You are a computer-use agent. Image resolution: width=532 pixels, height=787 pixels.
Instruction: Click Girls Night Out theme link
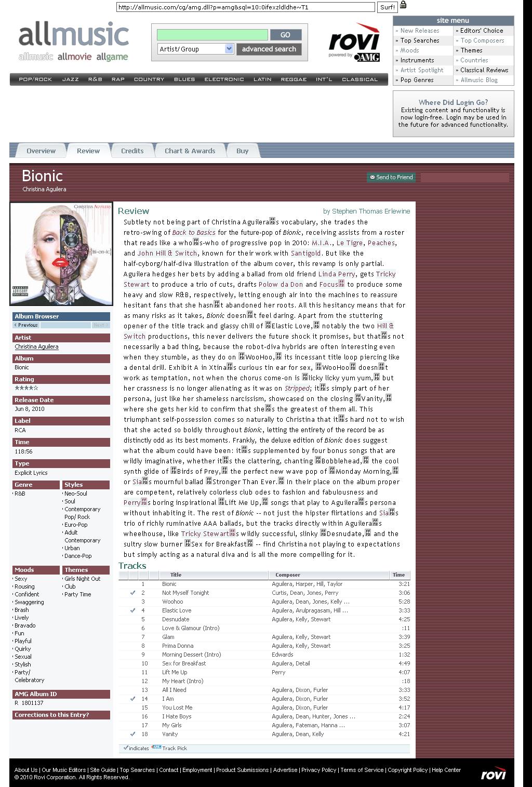pos(83,579)
